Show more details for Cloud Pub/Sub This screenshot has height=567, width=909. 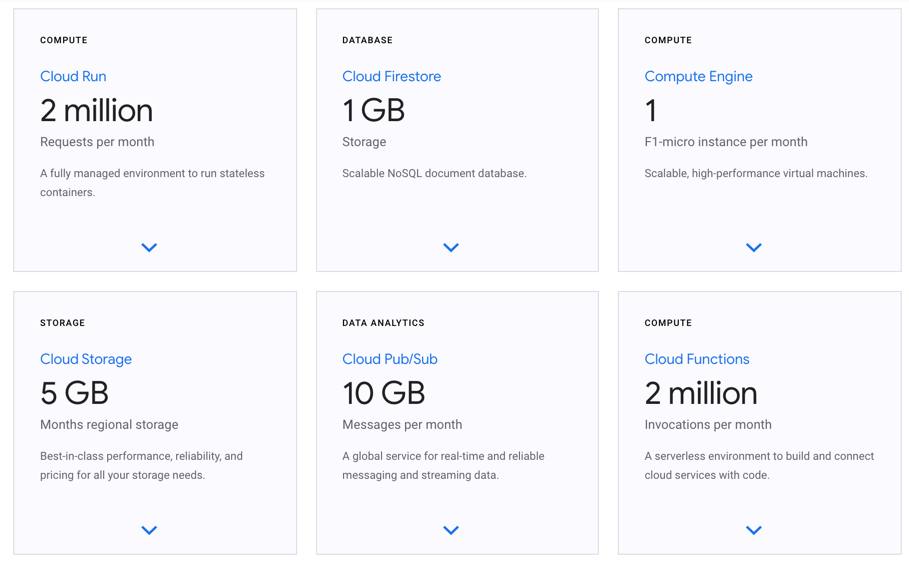point(451,530)
